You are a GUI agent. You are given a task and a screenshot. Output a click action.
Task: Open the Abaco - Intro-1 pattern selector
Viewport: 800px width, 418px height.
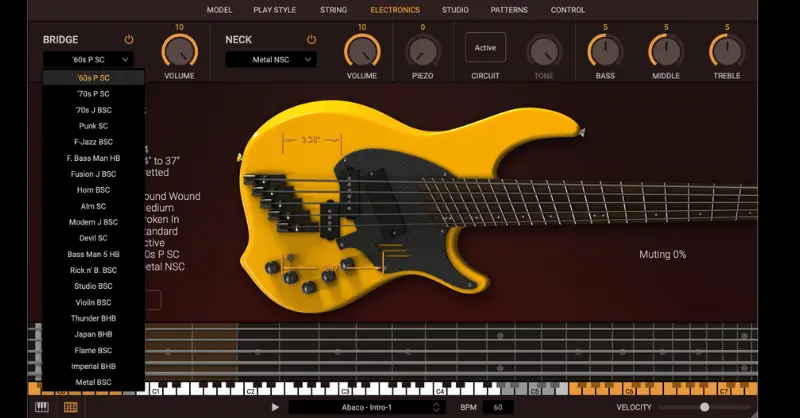pyautogui.click(x=367, y=407)
